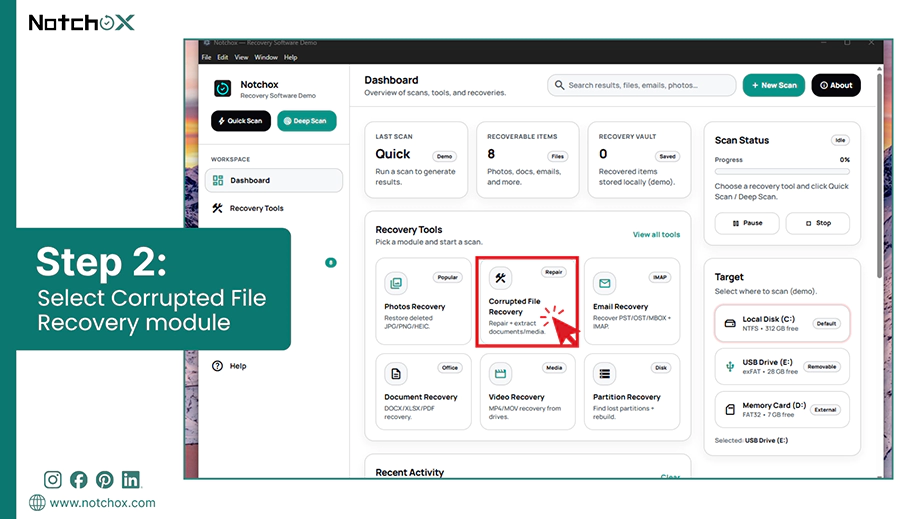
Task: Click the Video Recovery clapperboard icon
Action: click(500, 374)
